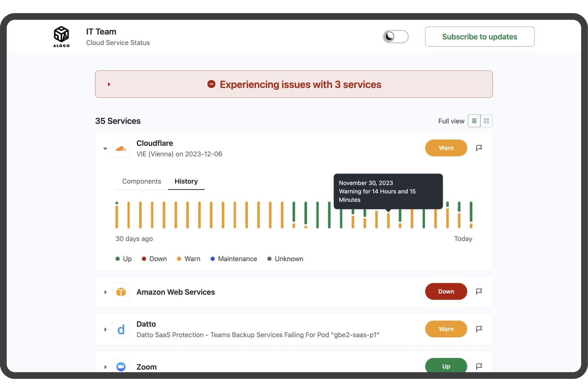Click the Unknown legend item

[x=285, y=259]
